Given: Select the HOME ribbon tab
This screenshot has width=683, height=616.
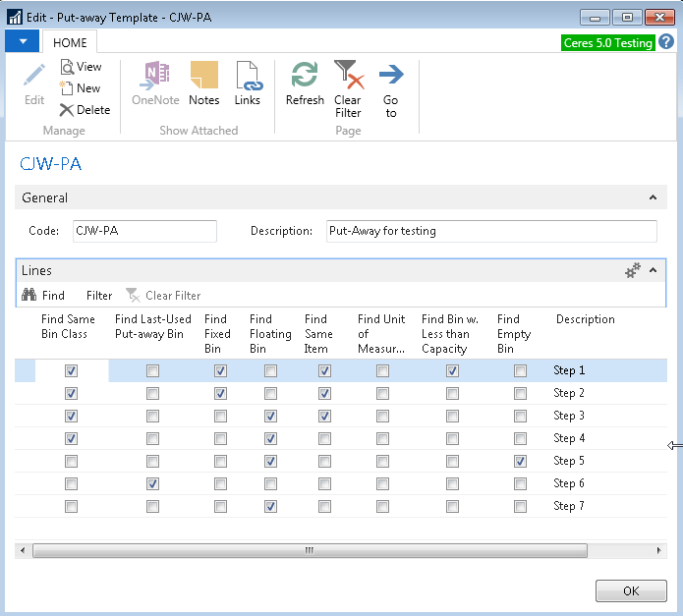Looking at the screenshot, I should (x=70, y=42).
